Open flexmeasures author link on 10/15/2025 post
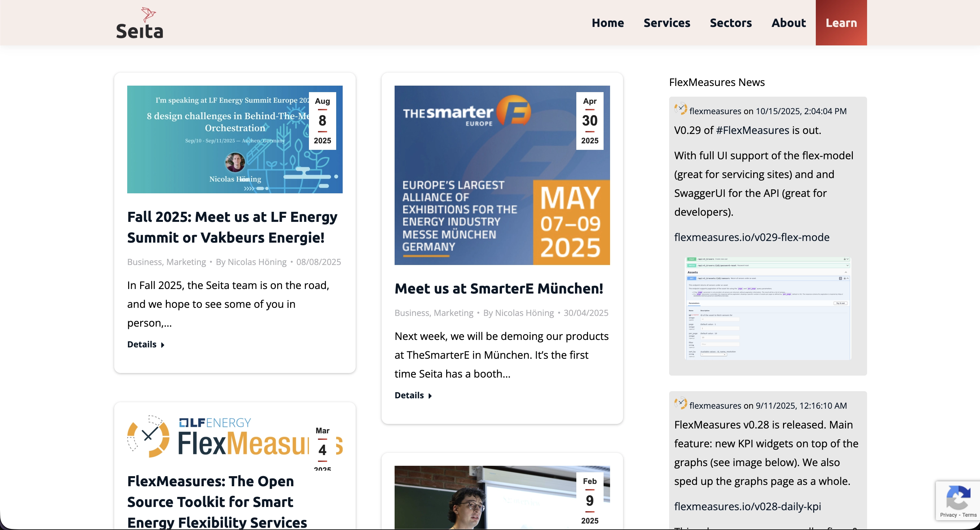The width and height of the screenshot is (980, 530). [715, 111]
